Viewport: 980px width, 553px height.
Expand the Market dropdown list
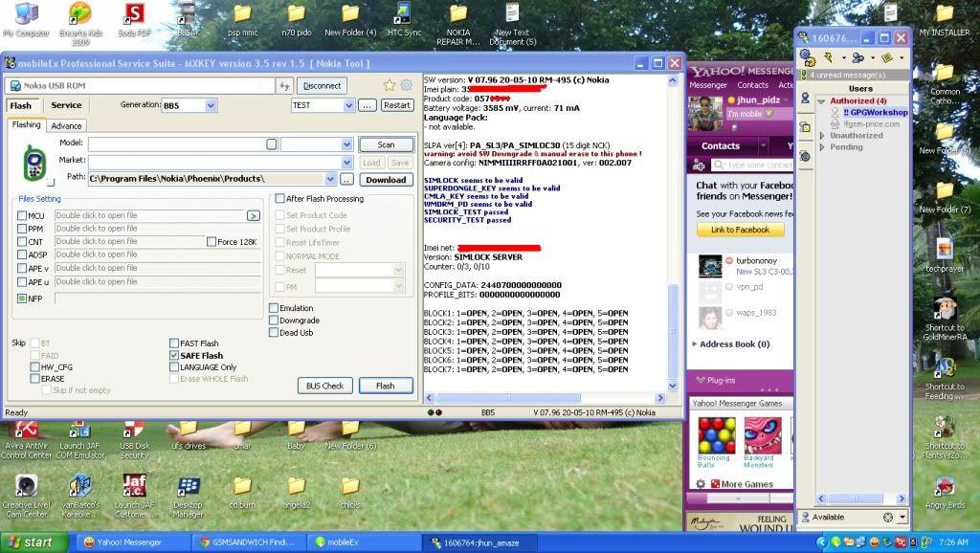pyautogui.click(x=346, y=163)
